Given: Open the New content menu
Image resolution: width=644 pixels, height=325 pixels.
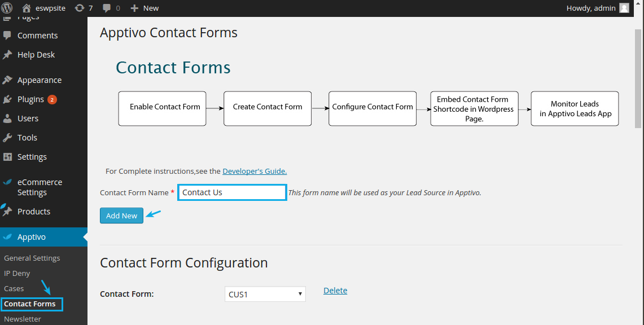Looking at the screenshot, I should click(x=144, y=8).
